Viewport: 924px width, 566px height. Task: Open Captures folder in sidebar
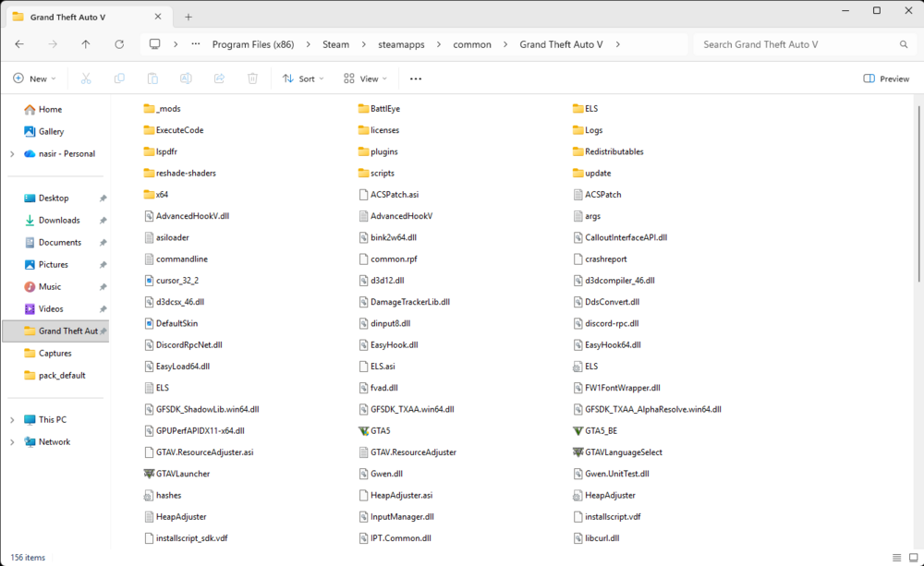[48, 354]
